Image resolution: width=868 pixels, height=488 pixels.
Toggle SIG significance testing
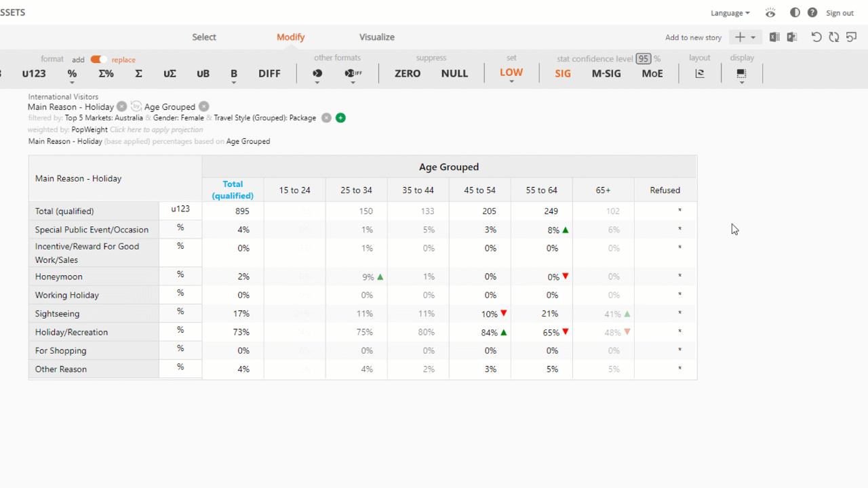point(563,73)
